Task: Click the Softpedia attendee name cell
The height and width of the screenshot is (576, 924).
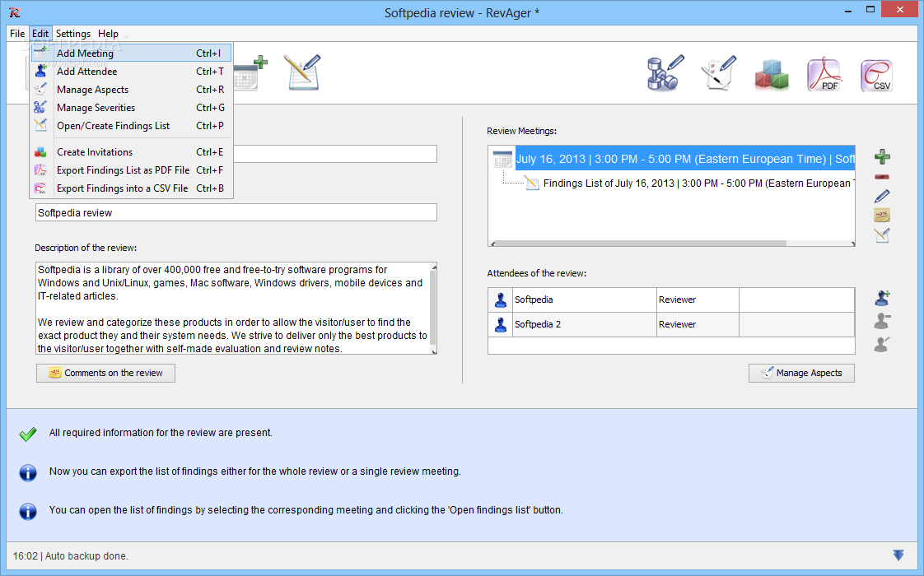Action: pos(585,300)
